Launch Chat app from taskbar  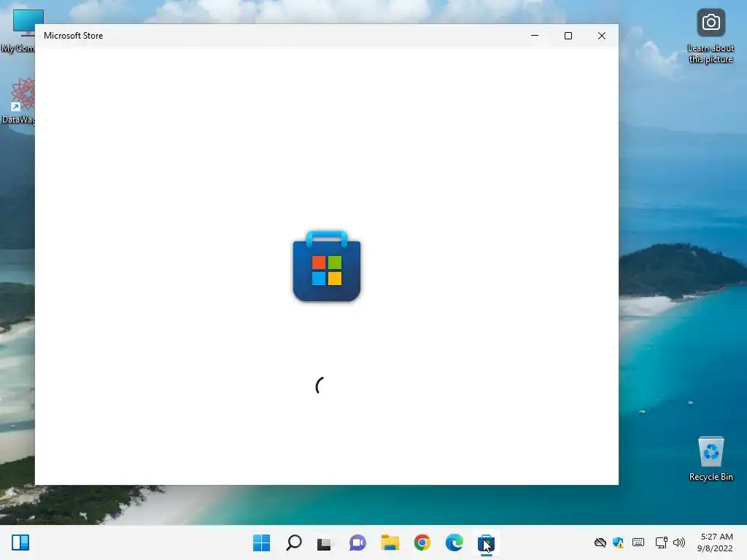(x=357, y=542)
